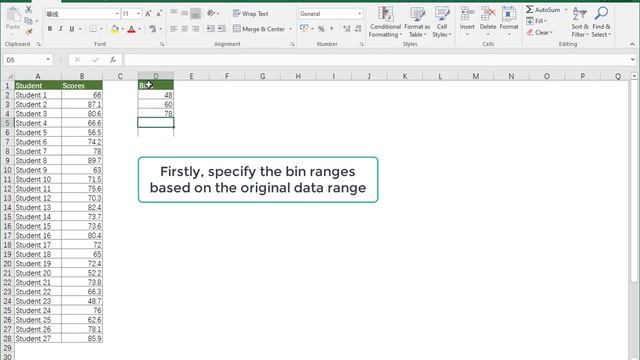The height and width of the screenshot is (360, 640).
Task: Open Cell Styles gallery
Action: (x=442, y=22)
